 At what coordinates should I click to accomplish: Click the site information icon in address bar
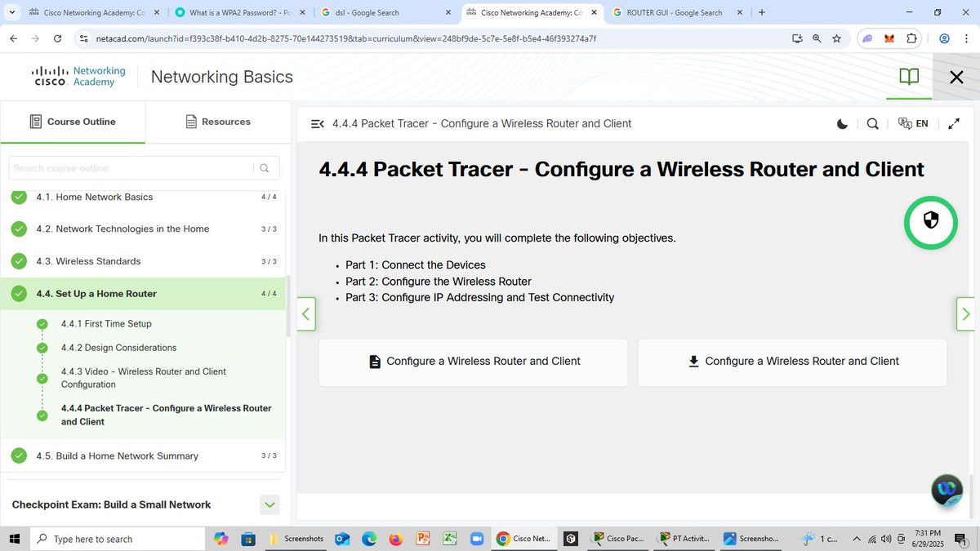[83, 38]
